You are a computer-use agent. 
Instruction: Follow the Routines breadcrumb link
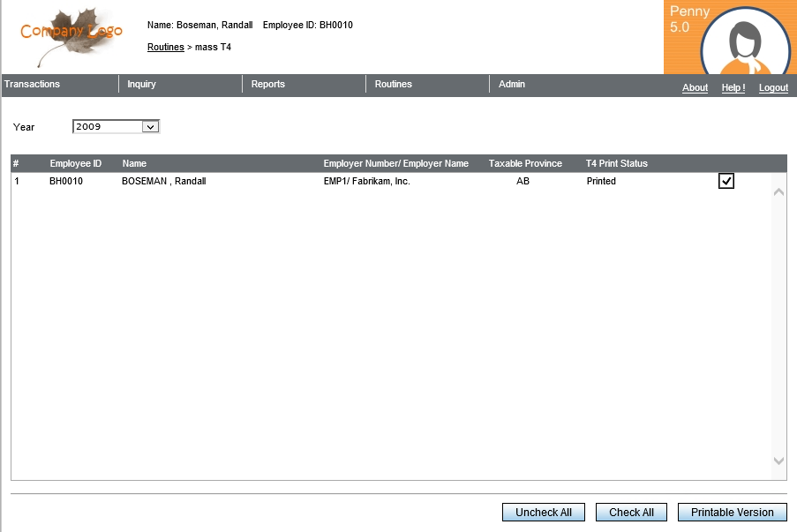[165, 48]
